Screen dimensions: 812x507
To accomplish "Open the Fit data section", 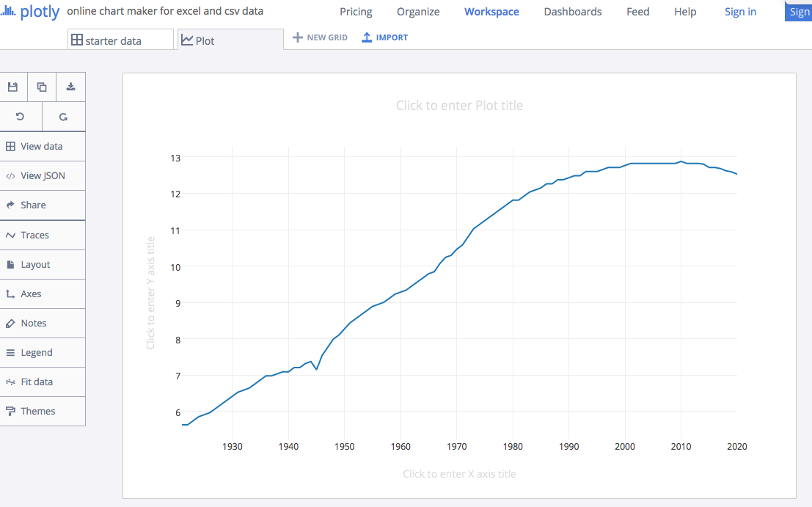I will (x=36, y=382).
